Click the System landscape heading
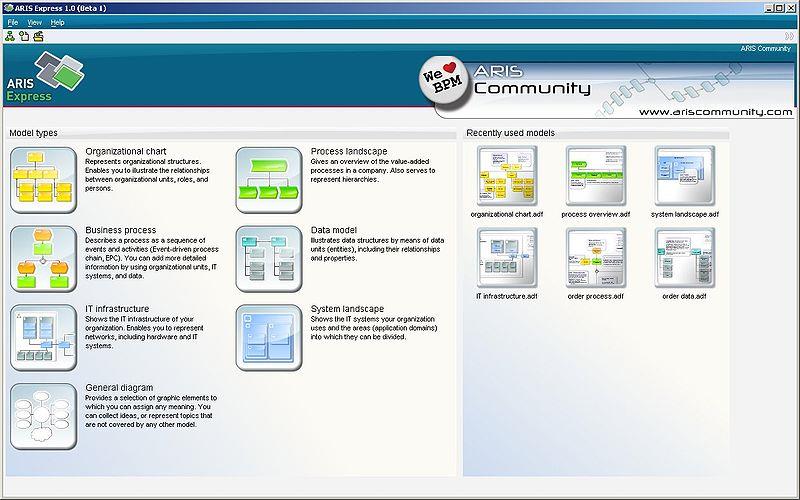Image resolution: width=800 pixels, height=500 pixels. pos(347,309)
